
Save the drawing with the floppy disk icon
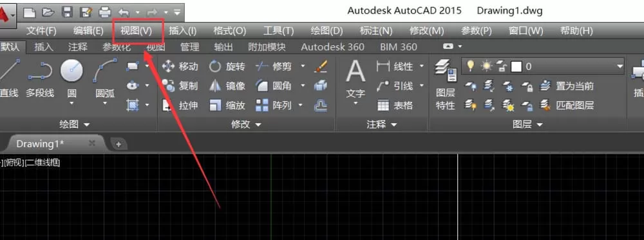[67, 12]
